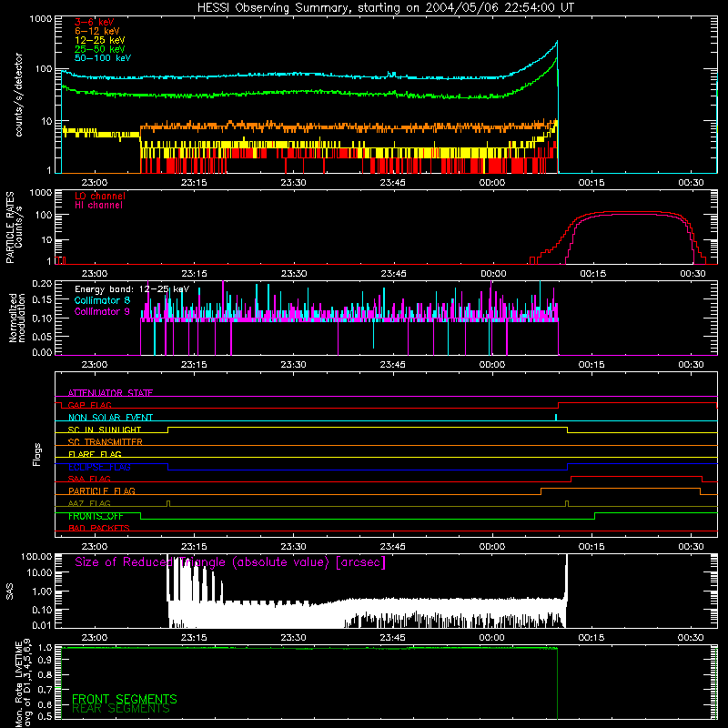
Task: Select the red 3-6 keV legend entry
Action: pyautogui.click(x=95, y=22)
